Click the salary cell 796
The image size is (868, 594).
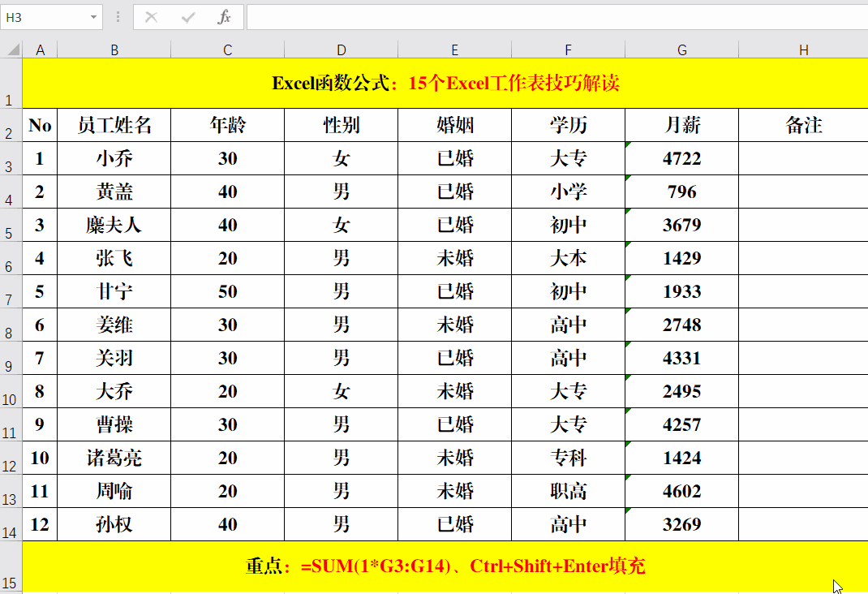[x=681, y=192]
